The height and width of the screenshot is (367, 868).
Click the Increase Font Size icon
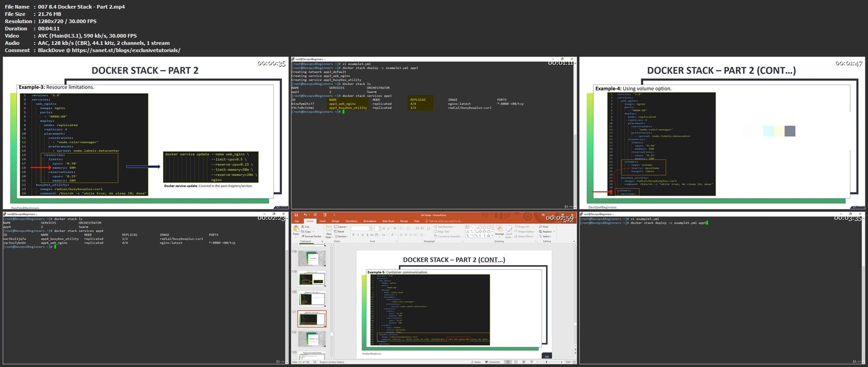(384, 228)
